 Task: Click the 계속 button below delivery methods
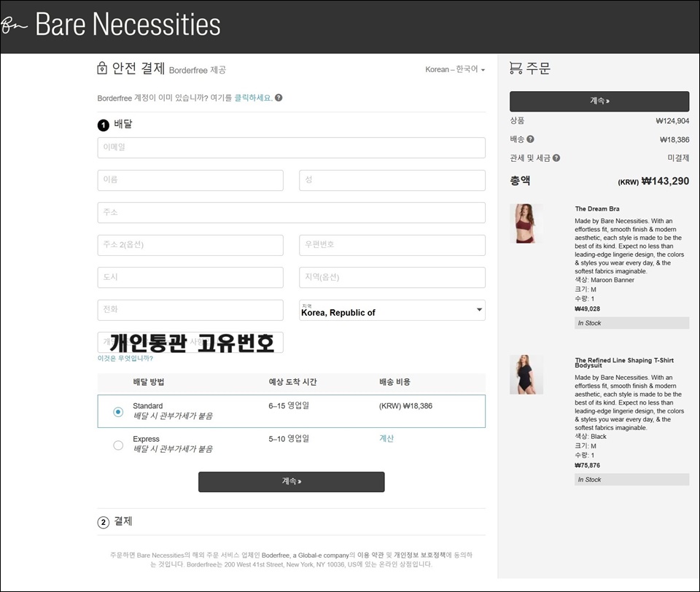pyautogui.click(x=292, y=482)
